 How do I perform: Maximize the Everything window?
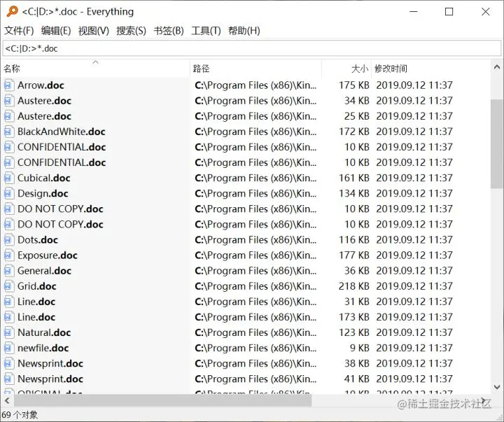pyautogui.click(x=449, y=12)
